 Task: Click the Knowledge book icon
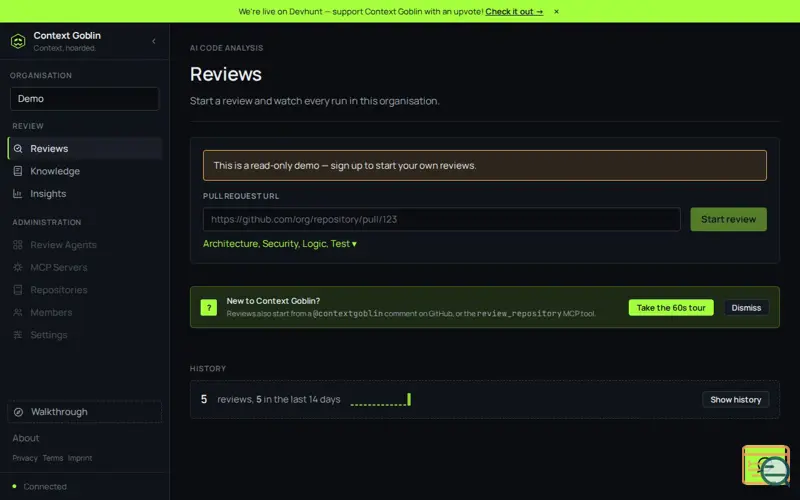(x=18, y=171)
